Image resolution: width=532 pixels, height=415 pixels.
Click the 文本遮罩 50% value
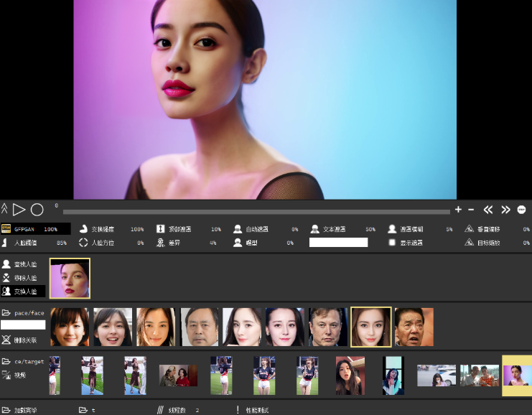tap(370, 229)
